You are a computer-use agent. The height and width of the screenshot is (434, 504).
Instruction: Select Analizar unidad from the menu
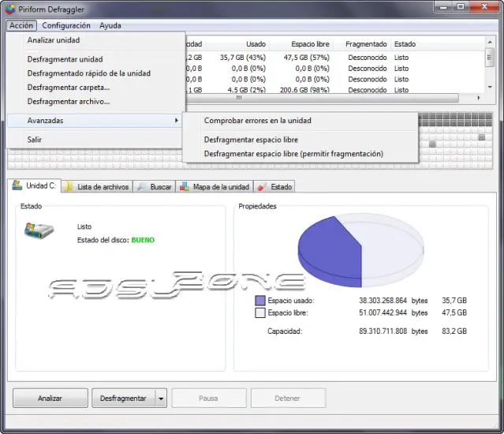95,40
